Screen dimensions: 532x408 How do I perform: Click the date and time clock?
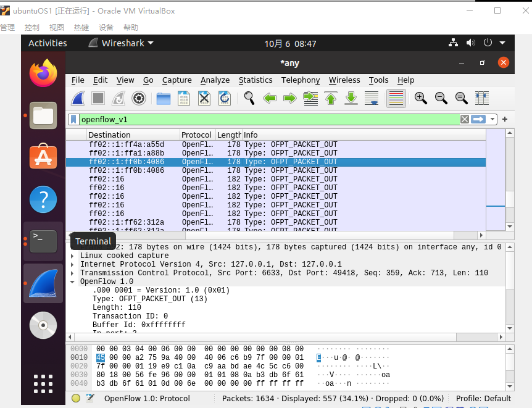click(291, 44)
